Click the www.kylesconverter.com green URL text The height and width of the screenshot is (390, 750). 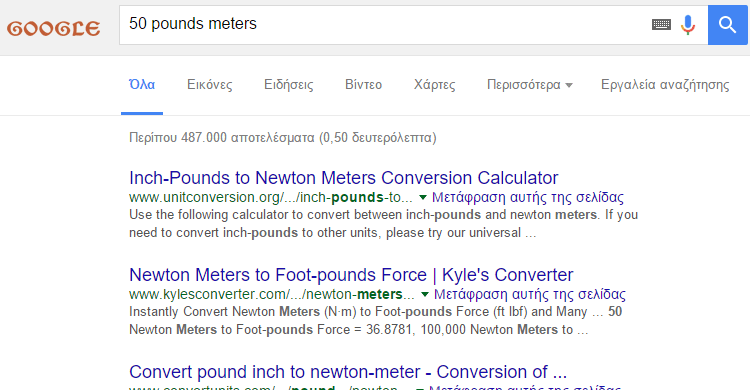point(272,294)
